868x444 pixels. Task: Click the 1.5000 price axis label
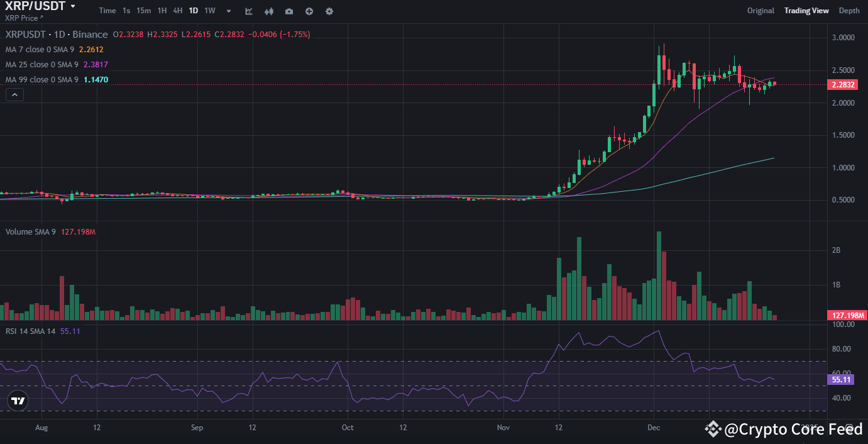tap(843, 135)
